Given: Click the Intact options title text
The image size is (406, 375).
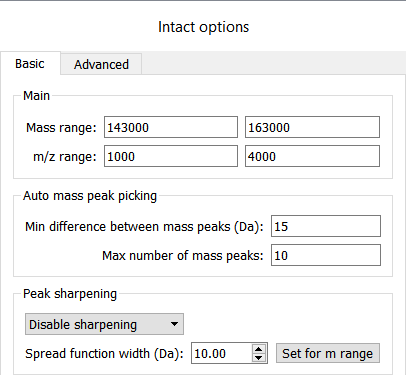Looking at the screenshot, I should 203,27.
